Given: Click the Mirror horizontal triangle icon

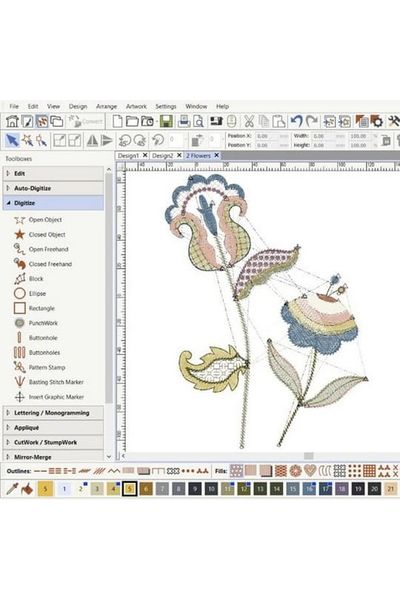Looking at the screenshot, I should coord(92,140).
